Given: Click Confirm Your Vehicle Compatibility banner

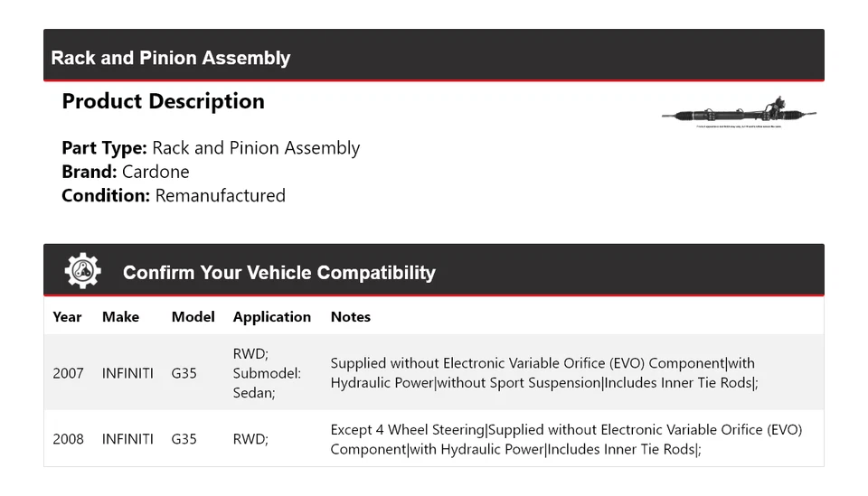Looking at the screenshot, I should [278, 272].
